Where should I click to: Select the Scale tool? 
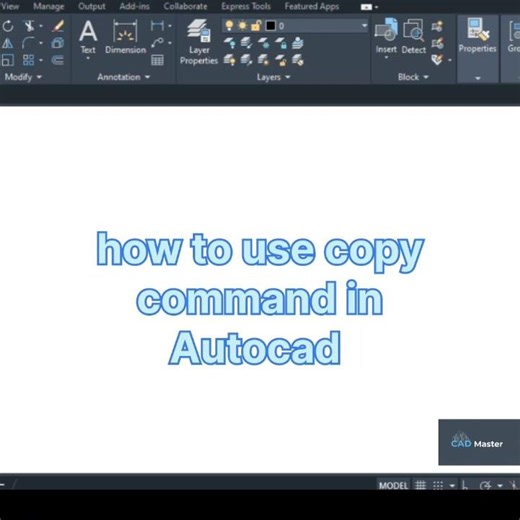[x=8, y=60]
